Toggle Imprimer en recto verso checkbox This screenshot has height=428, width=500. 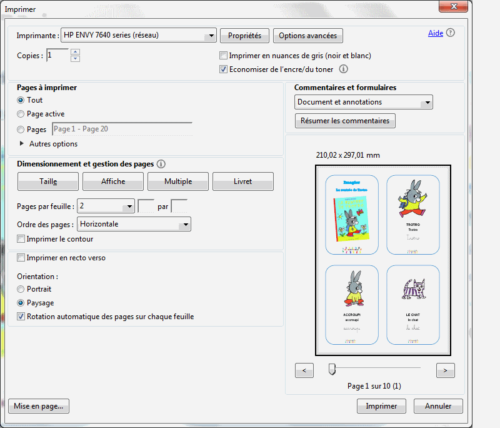(21, 258)
